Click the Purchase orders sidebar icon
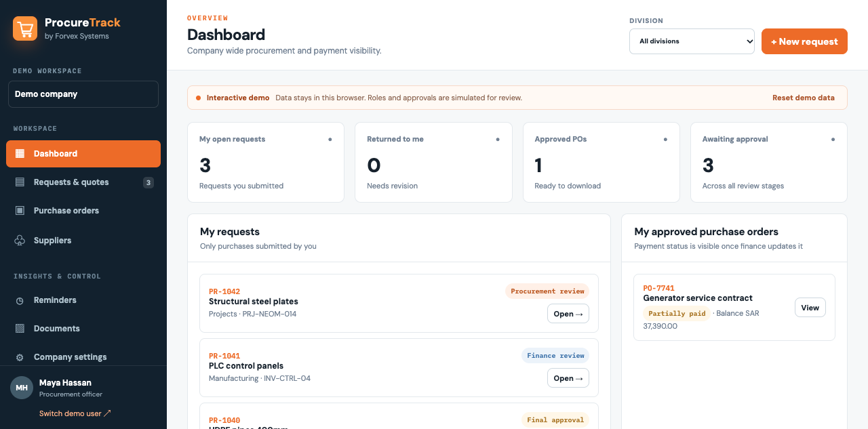 [x=20, y=211]
